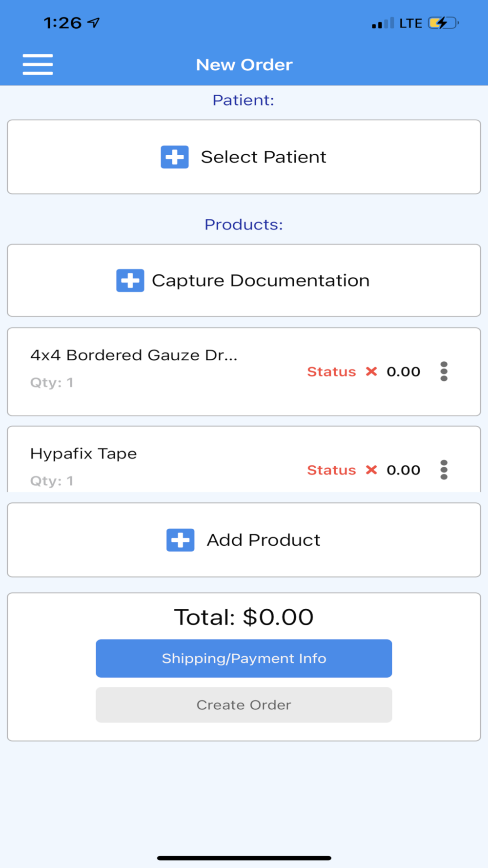Tap the plus icon beside Capture Documentation

click(x=130, y=281)
